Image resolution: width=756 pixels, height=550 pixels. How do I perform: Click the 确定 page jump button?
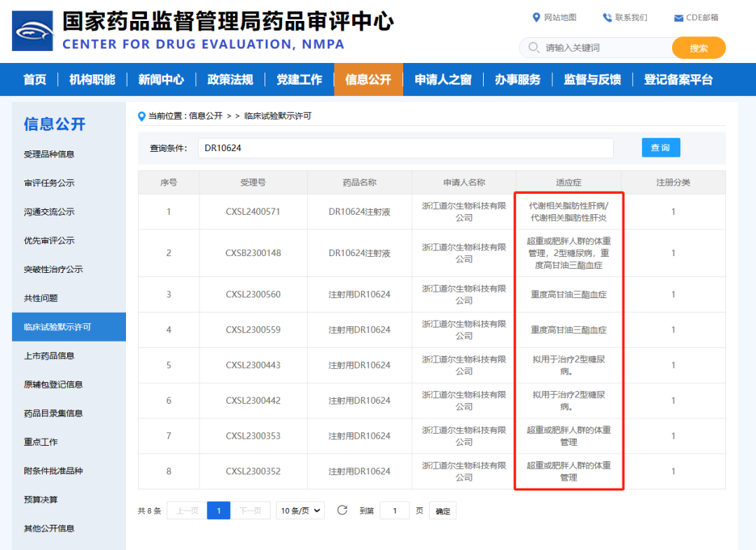tap(442, 511)
